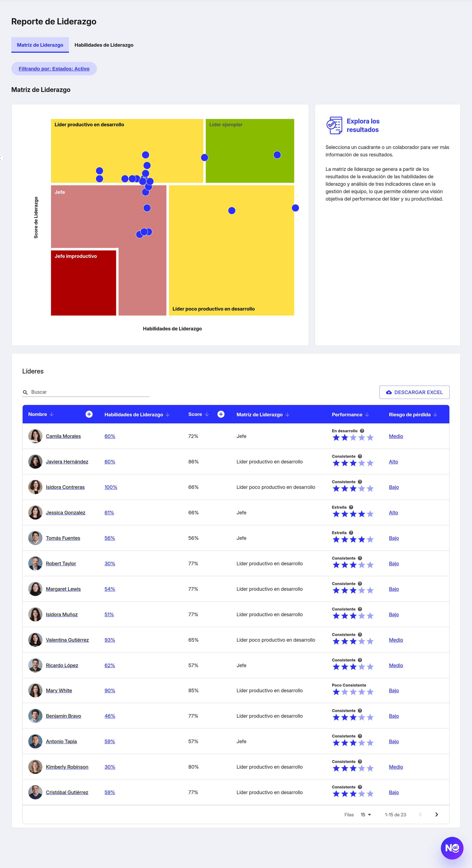Open Kimberly Robinson profile link
472x868 pixels.
tap(67, 767)
